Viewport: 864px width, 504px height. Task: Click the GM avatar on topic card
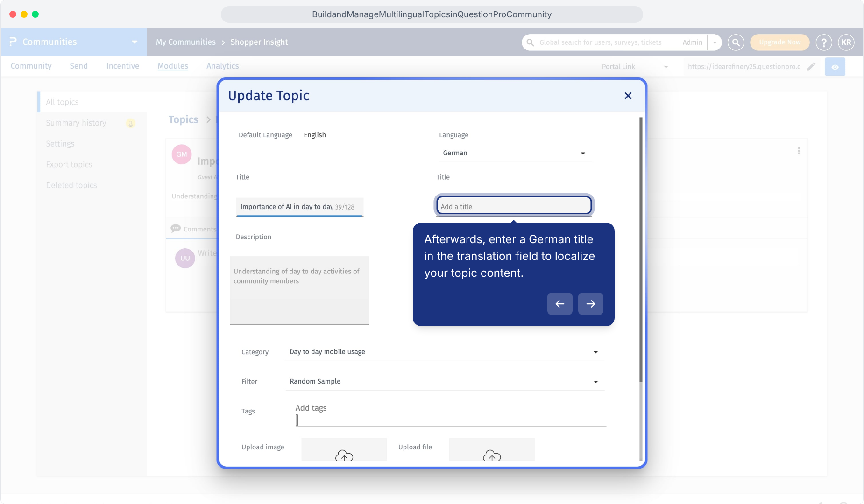tap(182, 154)
